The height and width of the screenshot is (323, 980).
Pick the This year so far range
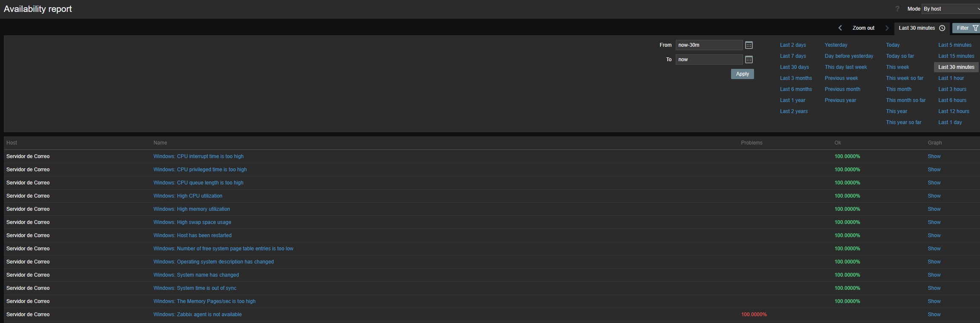click(x=903, y=122)
